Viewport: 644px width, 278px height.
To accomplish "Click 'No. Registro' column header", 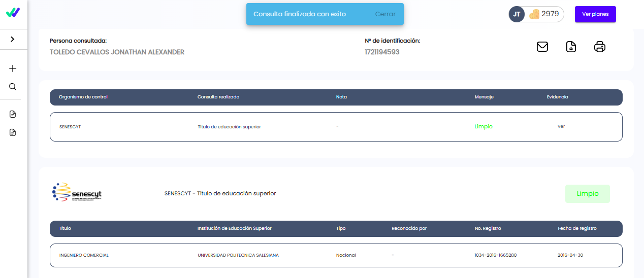I will click(488, 228).
